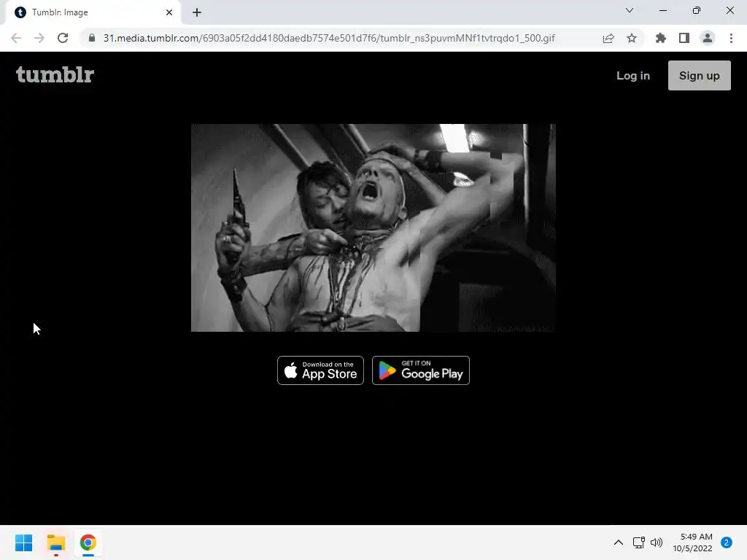747x560 pixels.
Task: Open the notifications badge showing 2
Action: (727, 542)
